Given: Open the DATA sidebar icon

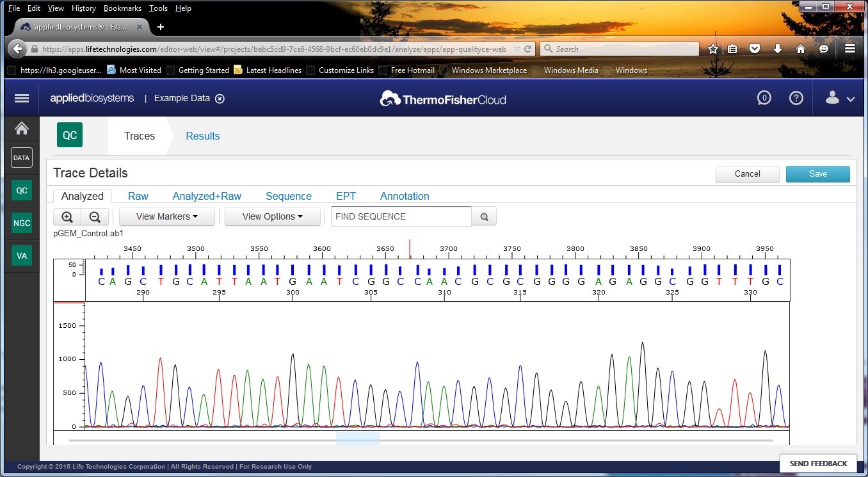Looking at the screenshot, I should coord(22,158).
